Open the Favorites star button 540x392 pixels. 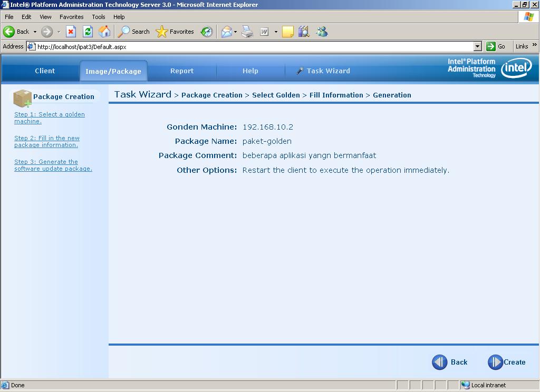pos(175,32)
